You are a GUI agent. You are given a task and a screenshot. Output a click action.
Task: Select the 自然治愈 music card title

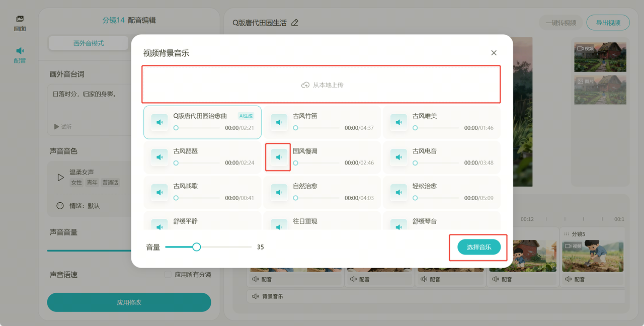tap(305, 186)
